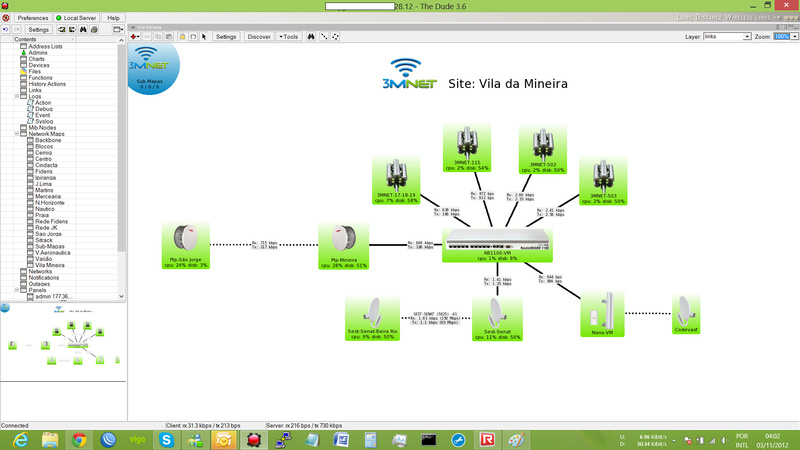Click the rightmost icon in map toolbar
The width and height of the screenshot is (800, 450).
tap(335, 37)
